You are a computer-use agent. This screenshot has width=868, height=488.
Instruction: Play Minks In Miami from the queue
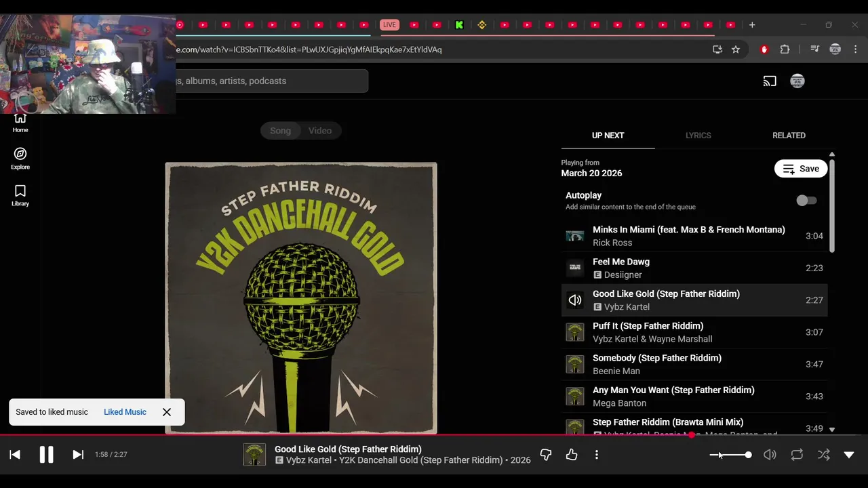pyautogui.click(x=694, y=236)
